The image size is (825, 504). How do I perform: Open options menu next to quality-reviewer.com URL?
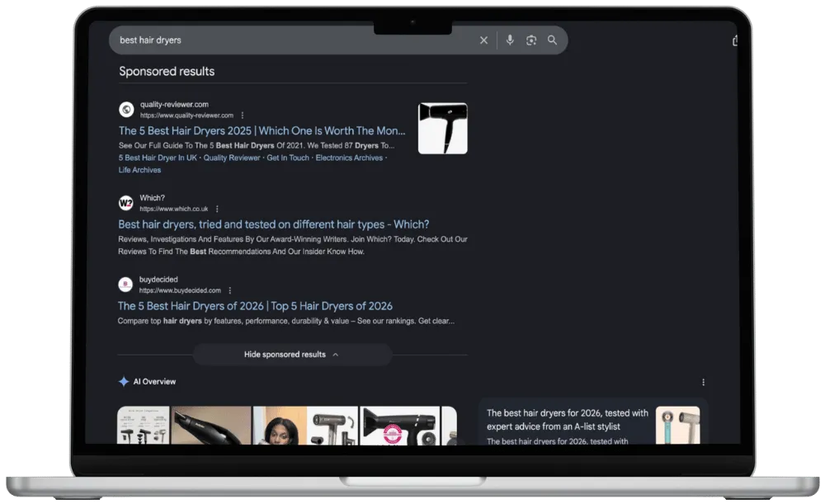(243, 115)
